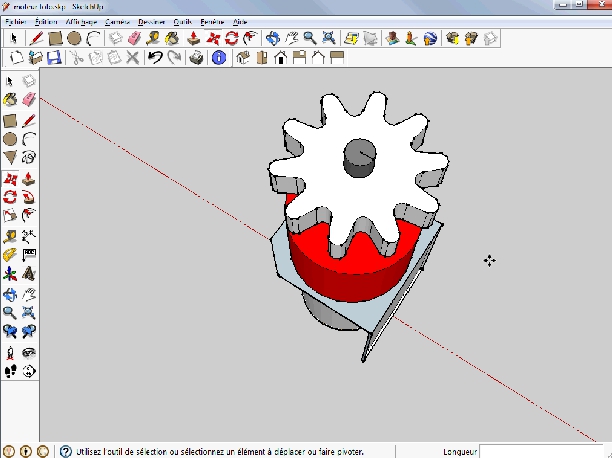Switch to the Front house view
The image size is (612, 458).
click(x=281, y=58)
